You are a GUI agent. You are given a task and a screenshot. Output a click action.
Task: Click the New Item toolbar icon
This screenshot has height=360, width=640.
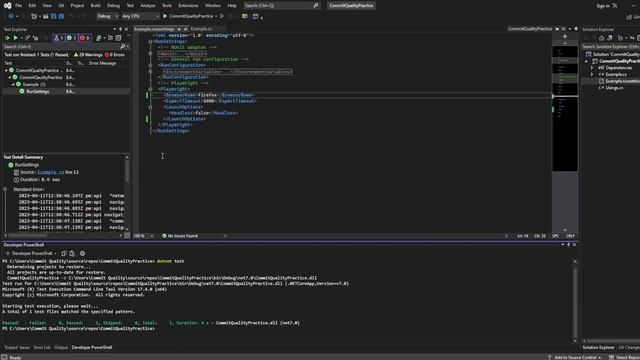coord(34,16)
